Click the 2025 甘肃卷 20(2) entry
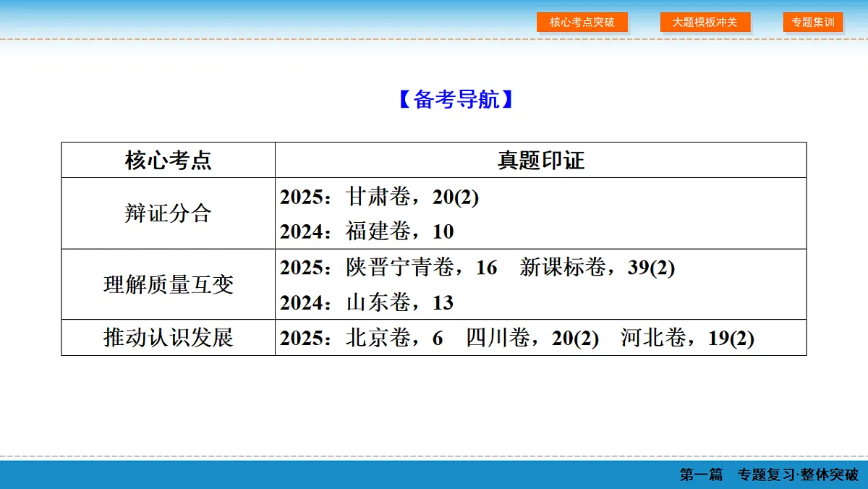Image resolution: width=868 pixels, height=489 pixels. [380, 197]
